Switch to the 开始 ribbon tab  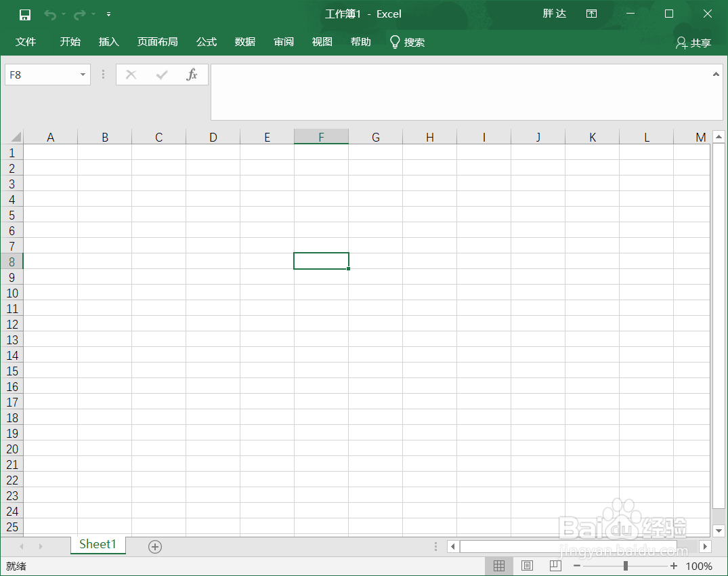point(70,42)
